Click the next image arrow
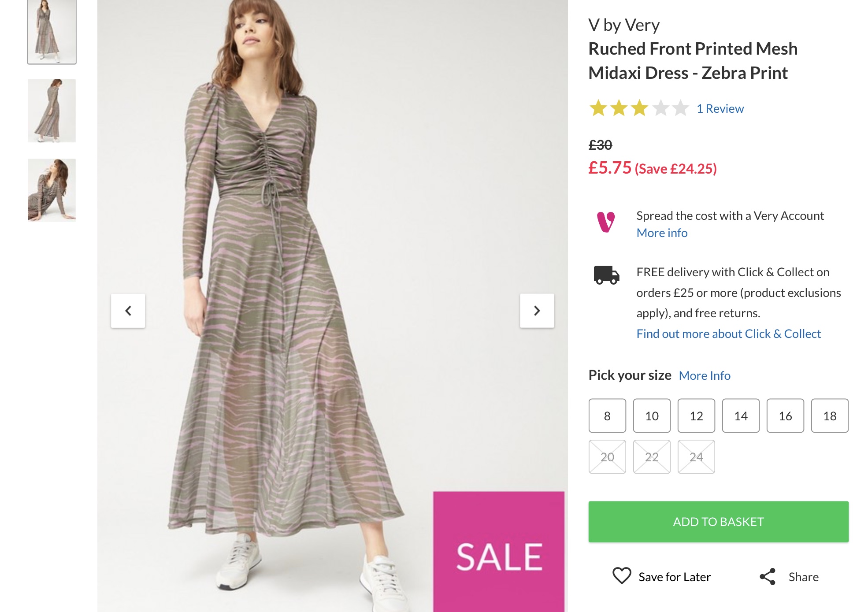This screenshot has width=868, height=612. click(537, 311)
